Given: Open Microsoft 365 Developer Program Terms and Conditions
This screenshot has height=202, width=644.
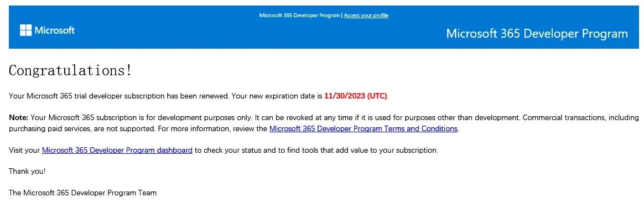Looking at the screenshot, I should point(363,128).
